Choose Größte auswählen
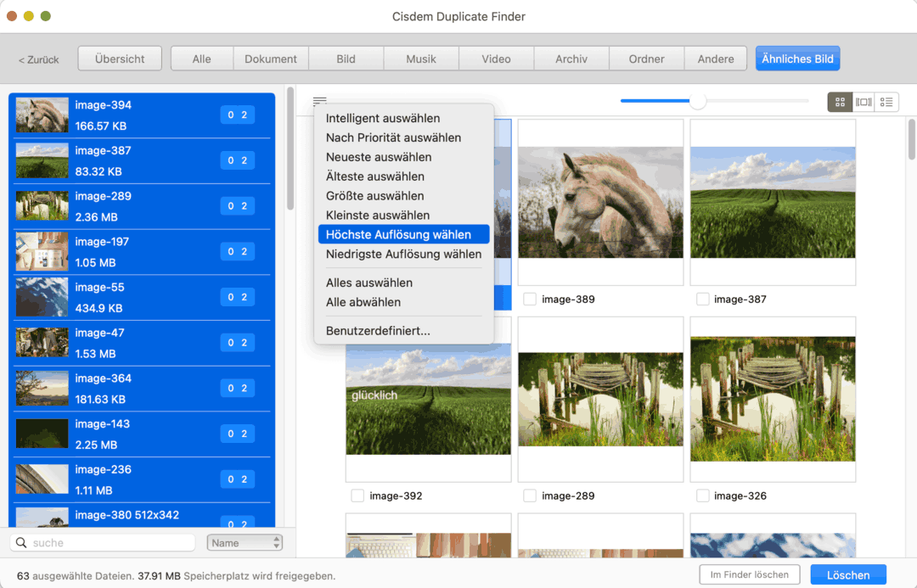The height and width of the screenshot is (588, 917). [x=403, y=195]
